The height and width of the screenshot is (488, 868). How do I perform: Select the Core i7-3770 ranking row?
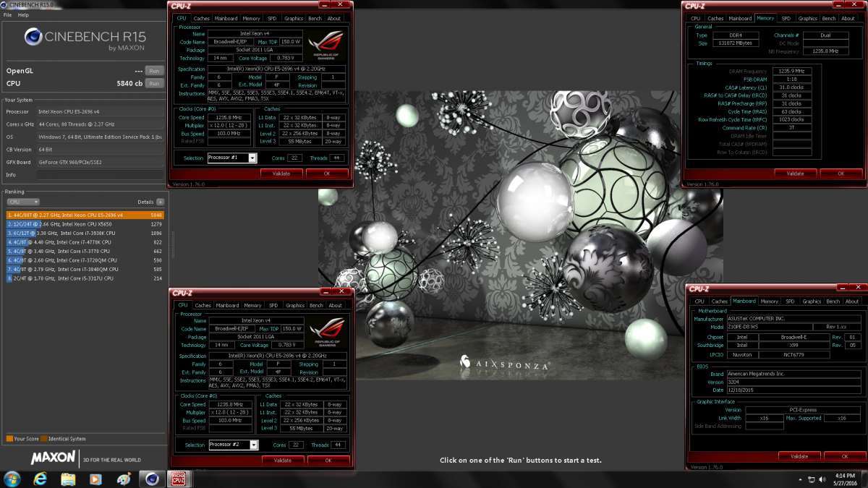pos(85,251)
